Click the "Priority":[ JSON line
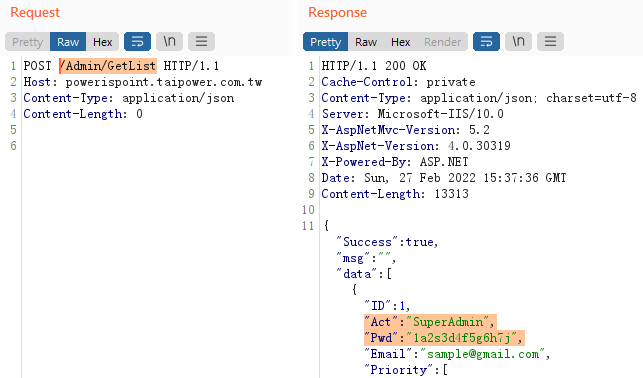Image resolution: width=643 pixels, height=378 pixels. (406, 370)
